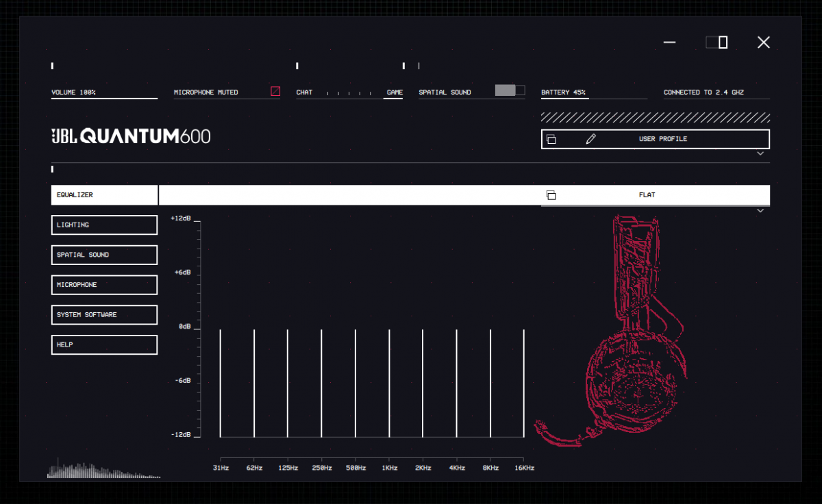The height and width of the screenshot is (504, 822).
Task: Click the Volume 100% bar
Action: pyautogui.click(x=104, y=98)
